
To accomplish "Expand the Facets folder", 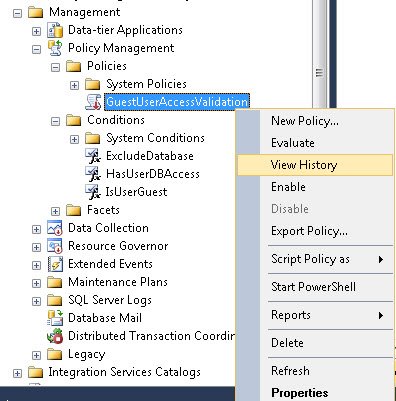I will pyautogui.click(x=55, y=212).
